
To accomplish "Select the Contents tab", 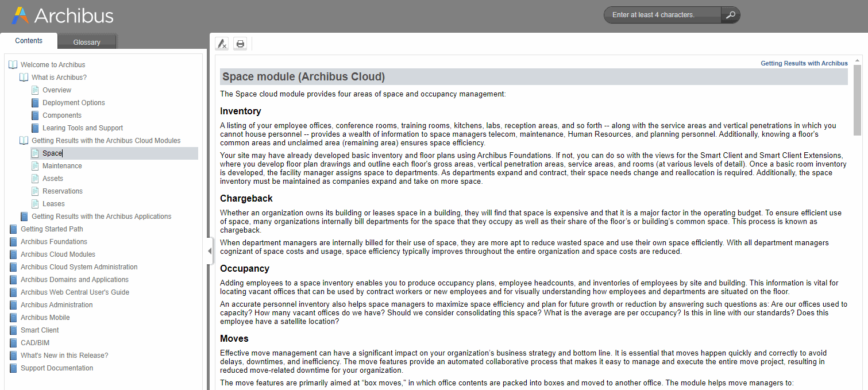I will tap(29, 41).
